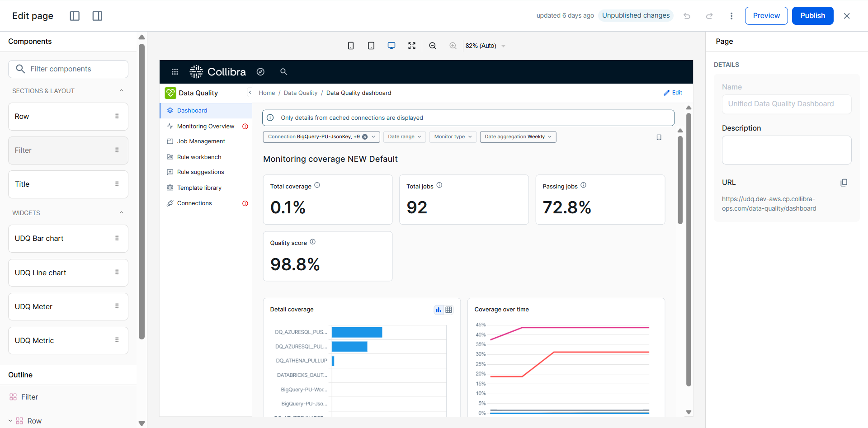This screenshot has height=428, width=868.
Task: Click the Filter components search field
Action: click(68, 69)
